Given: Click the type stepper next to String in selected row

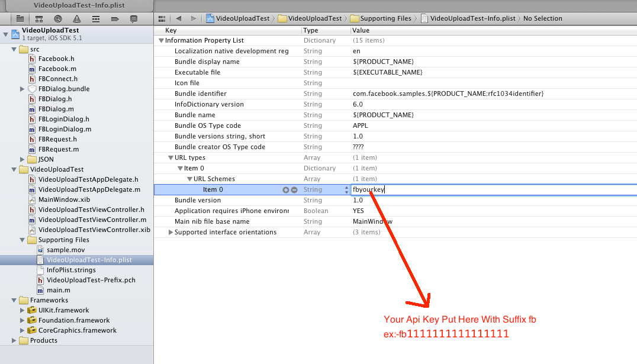Looking at the screenshot, I should (346, 190).
